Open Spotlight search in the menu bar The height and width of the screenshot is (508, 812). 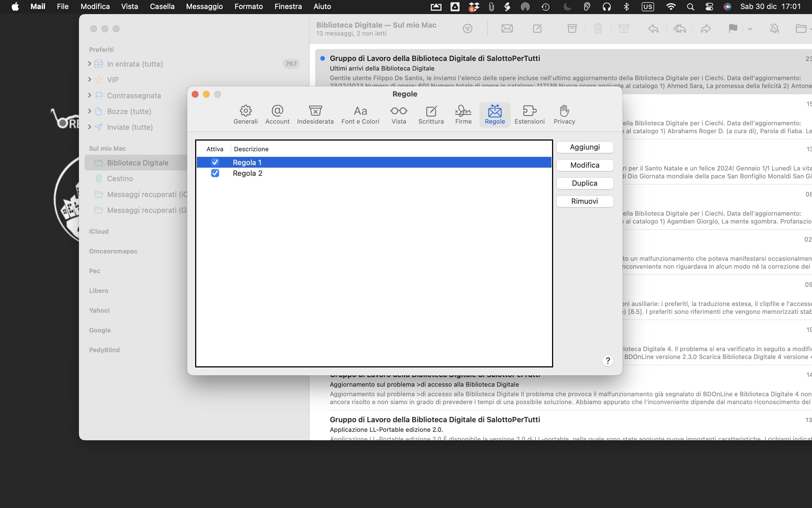pos(690,7)
